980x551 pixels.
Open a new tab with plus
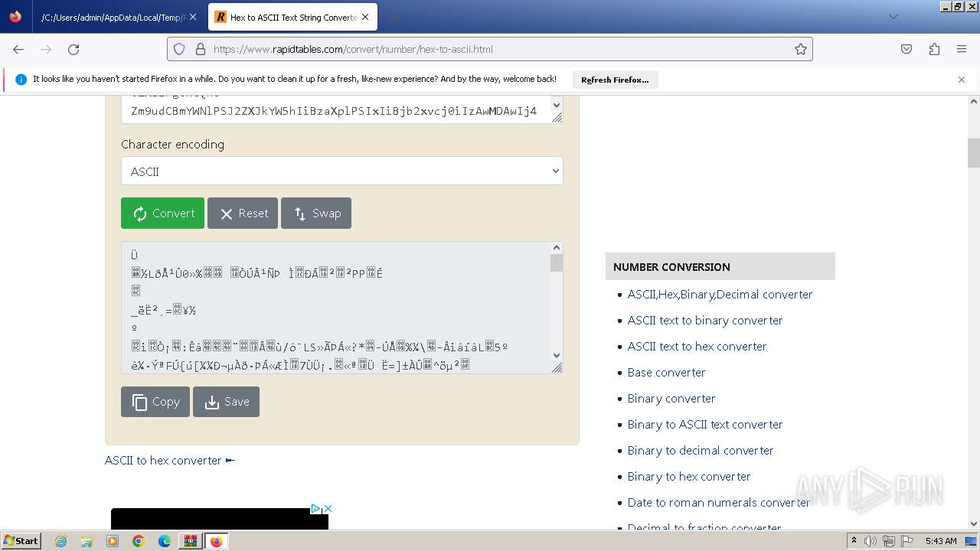click(x=394, y=17)
